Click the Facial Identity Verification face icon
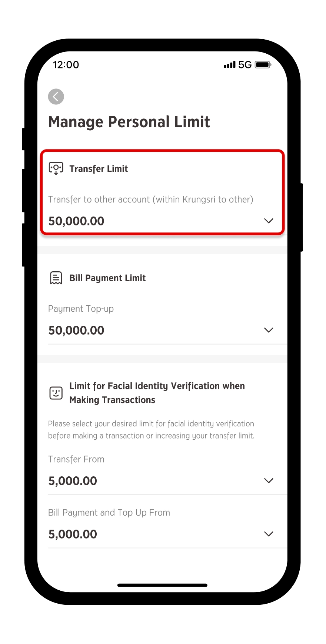 tap(56, 393)
